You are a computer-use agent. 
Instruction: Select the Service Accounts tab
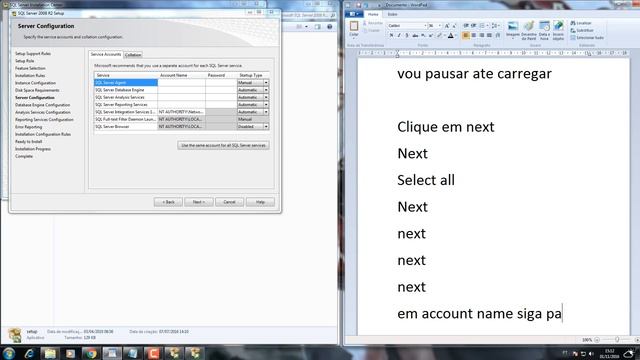point(106,54)
